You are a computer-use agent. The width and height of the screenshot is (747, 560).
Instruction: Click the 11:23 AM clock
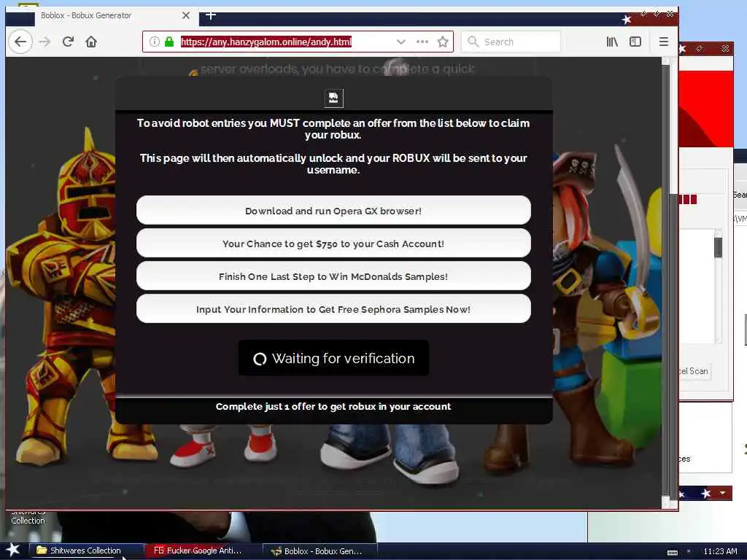pos(720,551)
